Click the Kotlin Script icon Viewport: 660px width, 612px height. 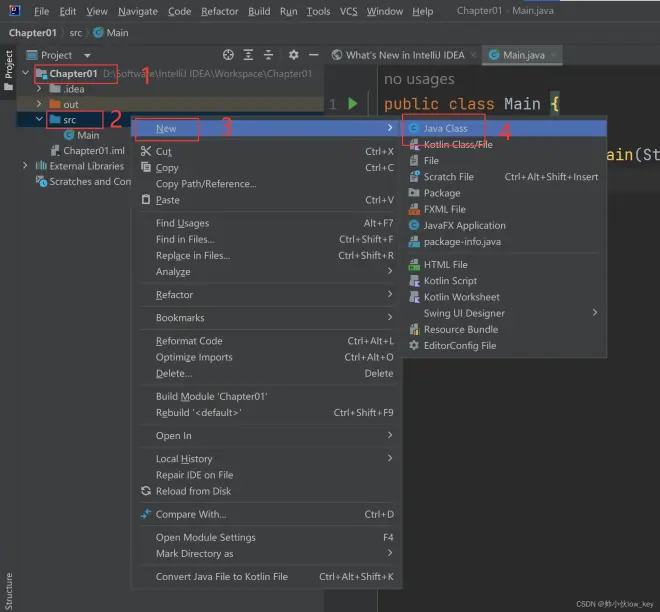coord(414,281)
